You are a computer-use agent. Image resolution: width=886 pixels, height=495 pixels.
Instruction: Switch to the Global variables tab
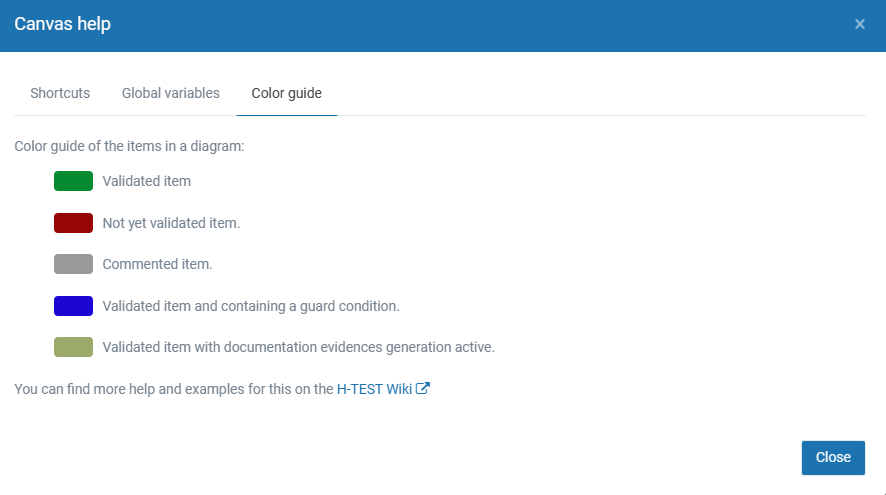click(171, 93)
